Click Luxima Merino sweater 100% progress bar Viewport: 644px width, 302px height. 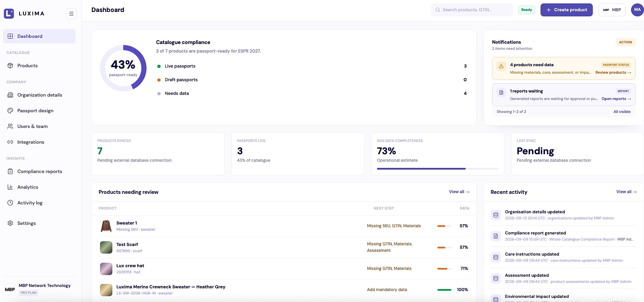click(x=444, y=290)
